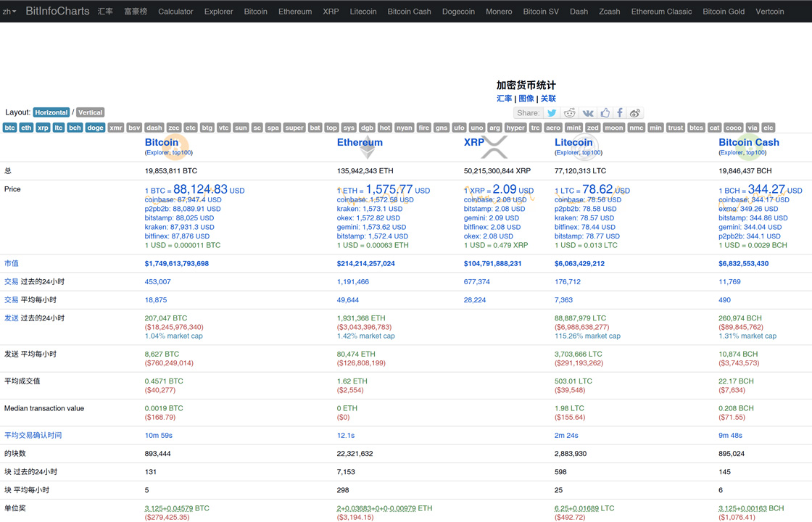Toggle the btc coin tag
The image size is (812, 522).
[x=10, y=128]
